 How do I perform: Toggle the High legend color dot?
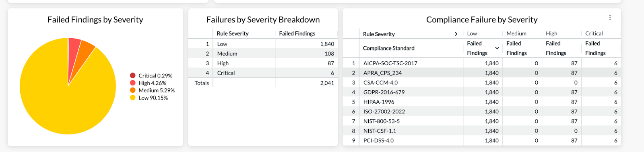(x=133, y=83)
